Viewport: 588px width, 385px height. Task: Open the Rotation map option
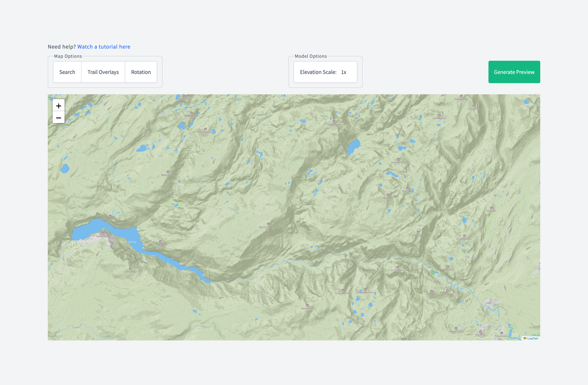pyautogui.click(x=141, y=72)
